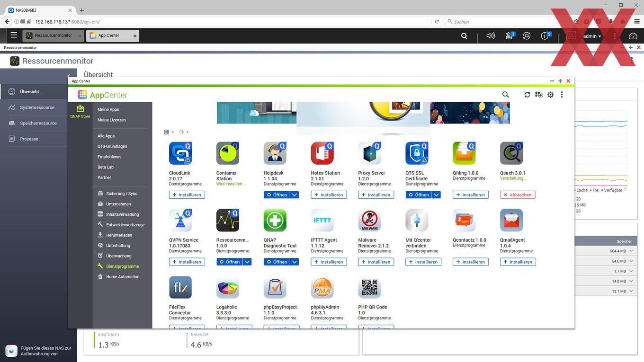Click the manual app install icon
This screenshot has height=362, width=644.
(539, 95)
